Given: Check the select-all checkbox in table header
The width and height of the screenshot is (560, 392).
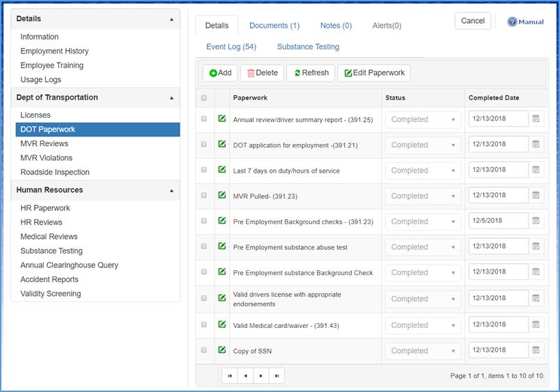Looking at the screenshot, I should pos(204,98).
